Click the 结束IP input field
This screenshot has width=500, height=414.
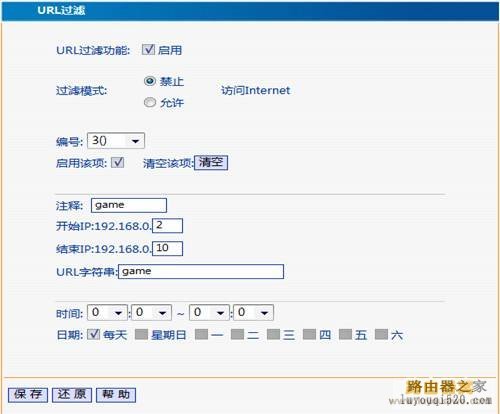pyautogui.click(x=167, y=248)
